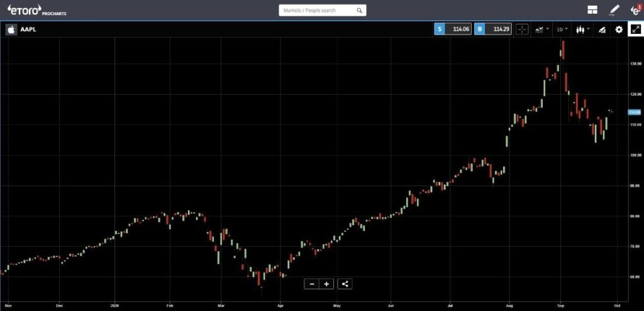The image size is (644, 311).
Task: Toggle the crosshair cursor tool
Action: click(x=521, y=30)
